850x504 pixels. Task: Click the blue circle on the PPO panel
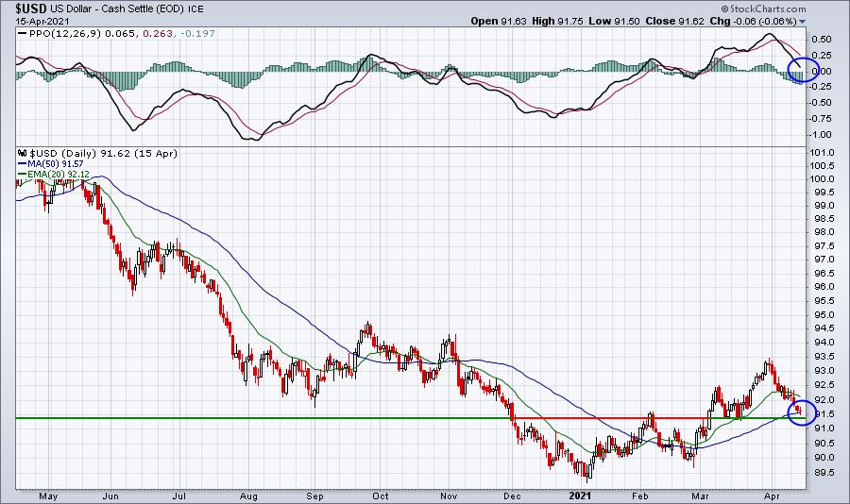803,70
